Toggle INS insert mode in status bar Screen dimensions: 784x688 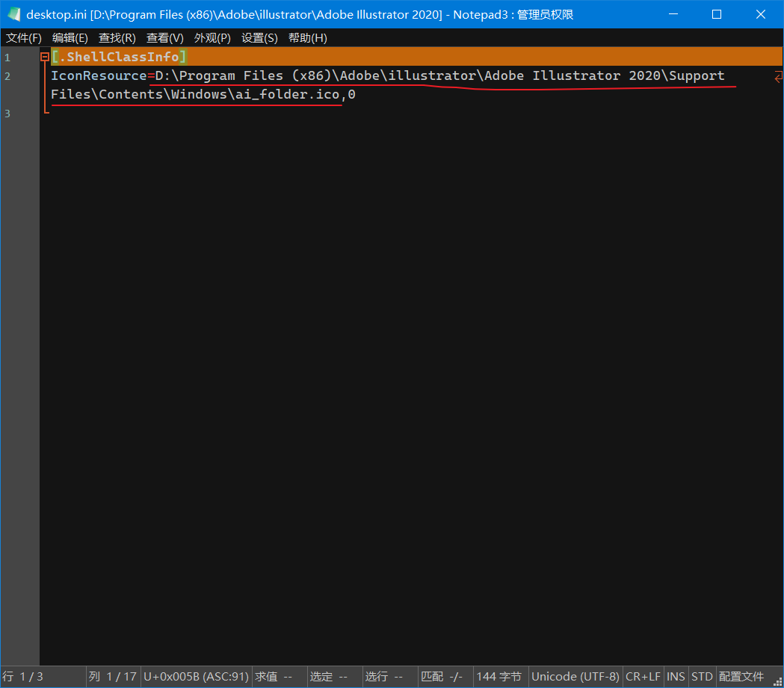676,677
